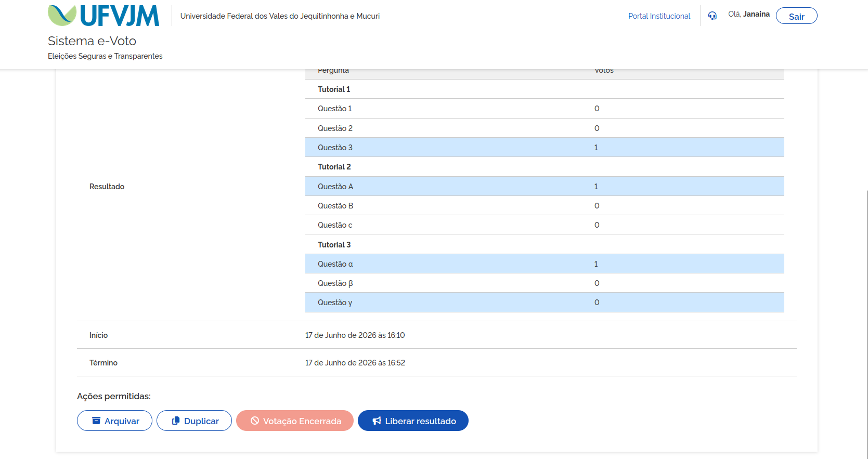Click the Início label
Viewport: 868px width, 459px height.
click(98, 335)
